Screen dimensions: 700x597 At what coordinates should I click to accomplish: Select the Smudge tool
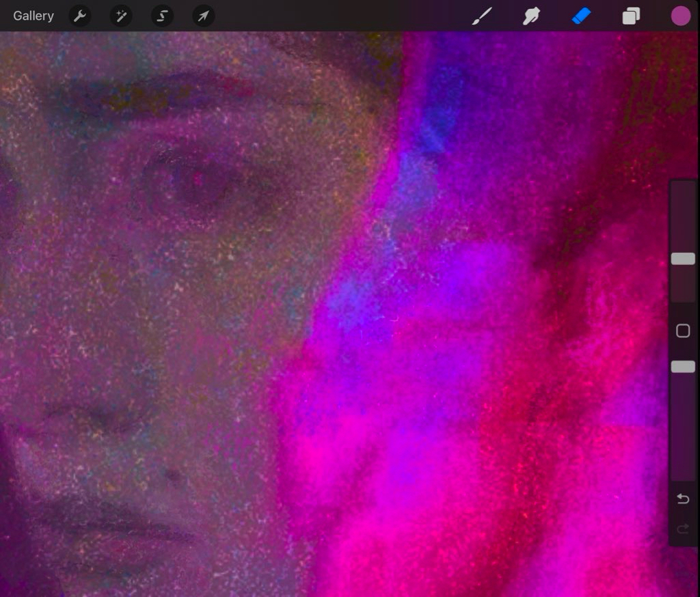click(531, 16)
